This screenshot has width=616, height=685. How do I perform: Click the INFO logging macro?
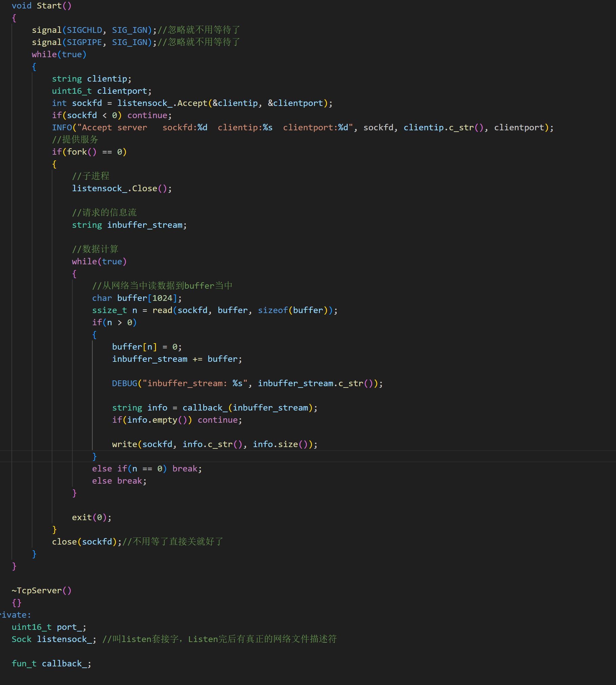coord(62,128)
